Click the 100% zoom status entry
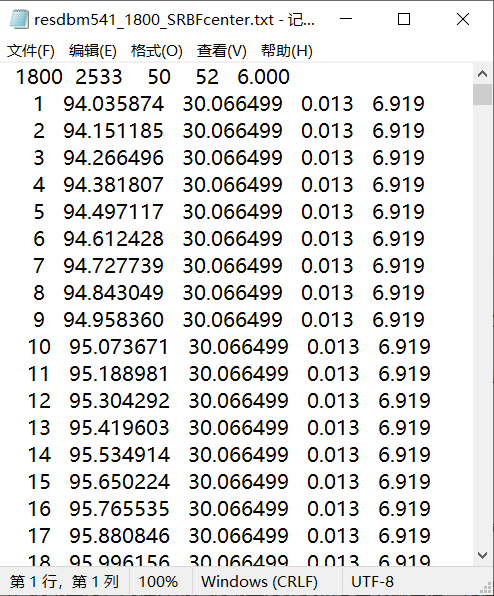The image size is (494, 596). coord(158,582)
